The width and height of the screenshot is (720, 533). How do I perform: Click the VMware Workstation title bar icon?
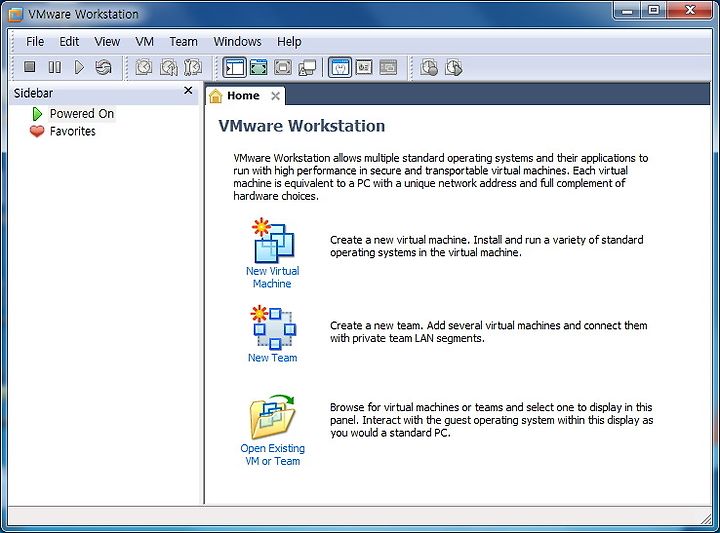click(16, 14)
